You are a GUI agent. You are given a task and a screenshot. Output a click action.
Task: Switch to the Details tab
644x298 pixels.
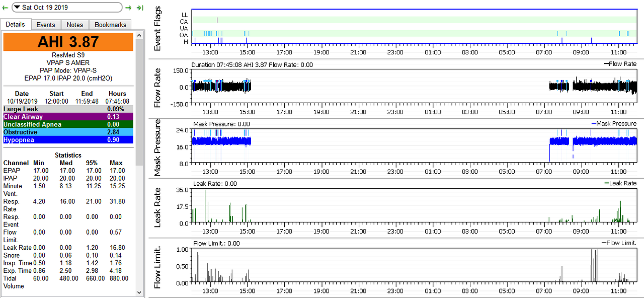point(16,25)
